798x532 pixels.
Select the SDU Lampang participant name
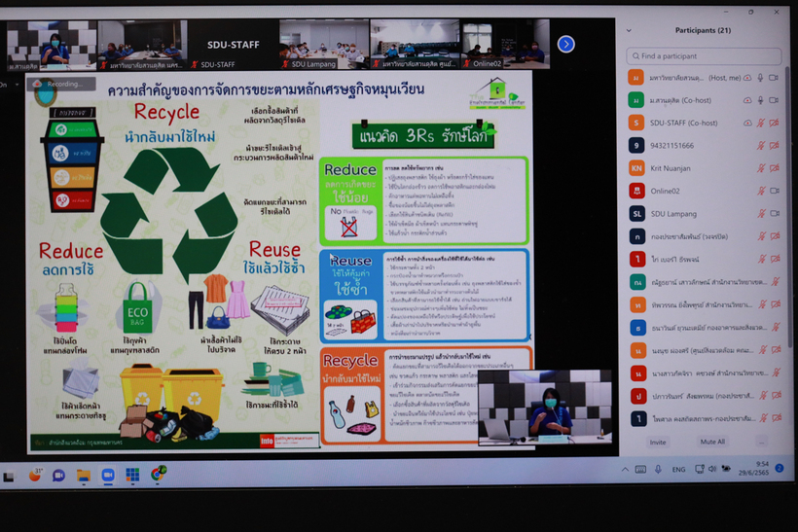click(673, 214)
